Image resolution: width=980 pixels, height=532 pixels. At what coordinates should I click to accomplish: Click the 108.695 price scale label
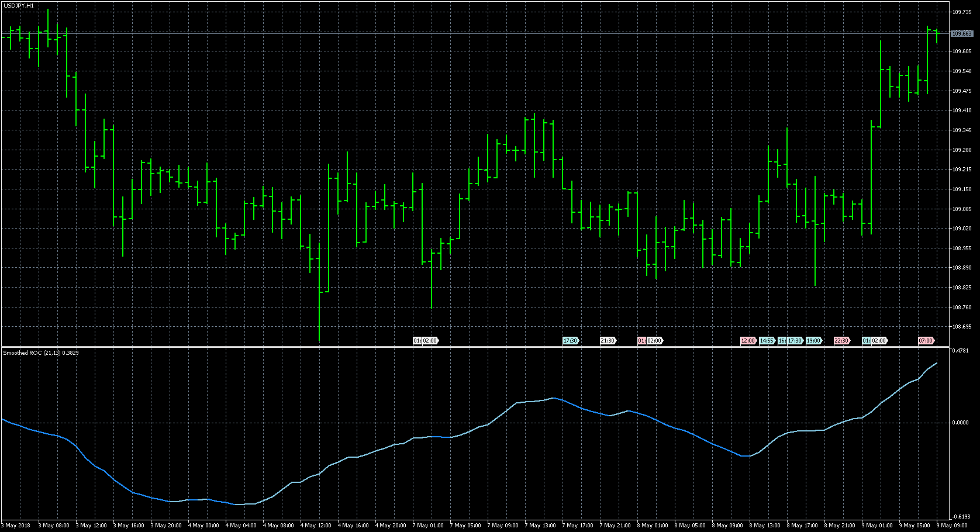962,327
